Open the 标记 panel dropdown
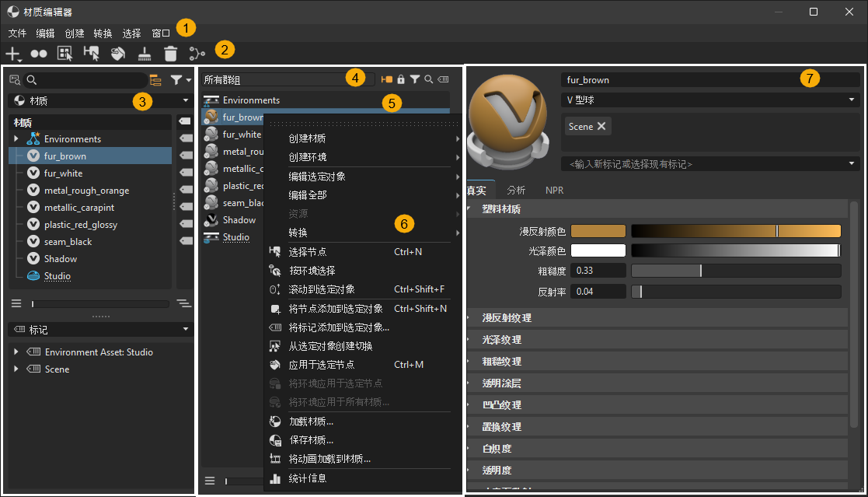The width and height of the screenshot is (868, 497). point(101,330)
